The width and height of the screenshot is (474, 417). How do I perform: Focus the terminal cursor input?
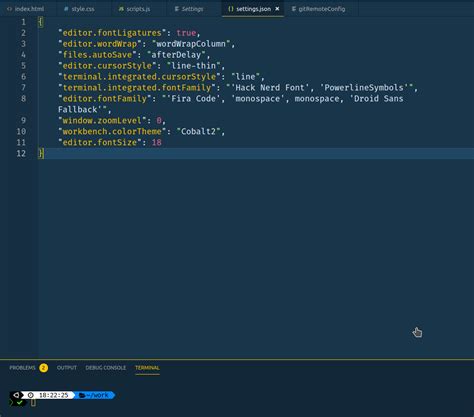click(33, 403)
